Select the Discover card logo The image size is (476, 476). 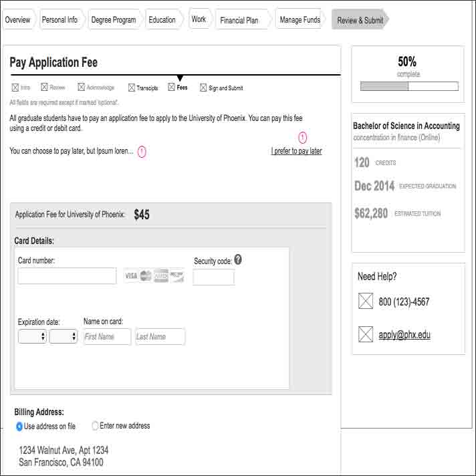coord(177,275)
